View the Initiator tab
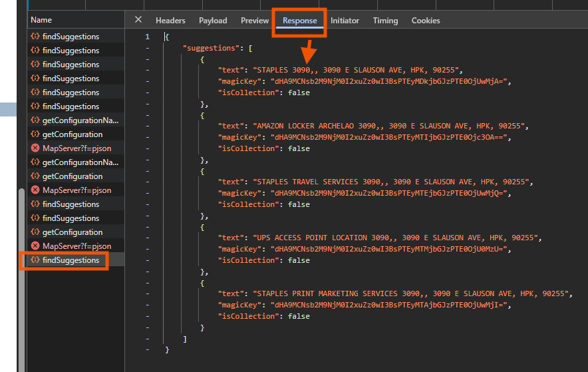The height and width of the screenshot is (372, 588). [345, 21]
